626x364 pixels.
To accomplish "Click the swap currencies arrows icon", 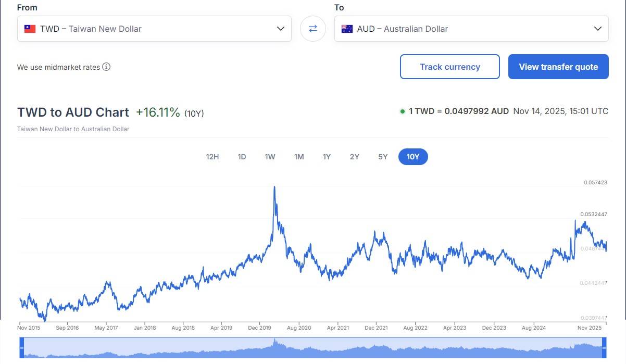I will [x=313, y=29].
